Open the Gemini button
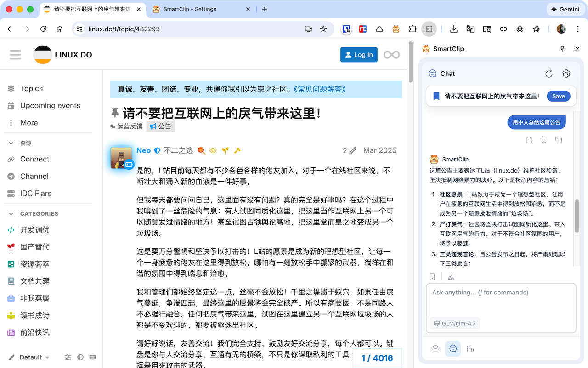 tap(565, 9)
